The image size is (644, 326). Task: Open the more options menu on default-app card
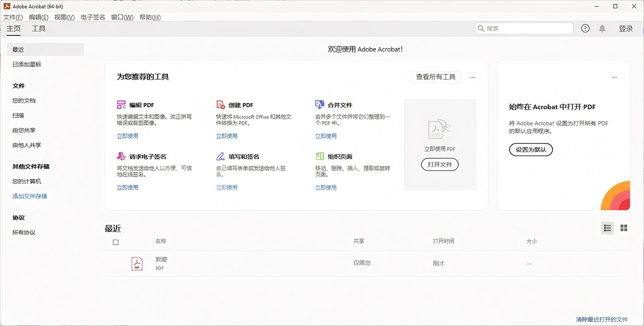coord(614,77)
